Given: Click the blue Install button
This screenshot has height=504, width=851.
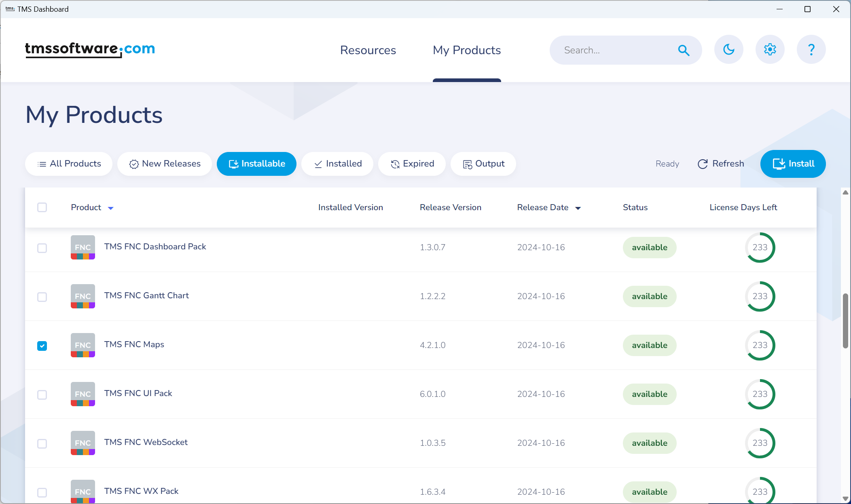Looking at the screenshot, I should point(793,164).
